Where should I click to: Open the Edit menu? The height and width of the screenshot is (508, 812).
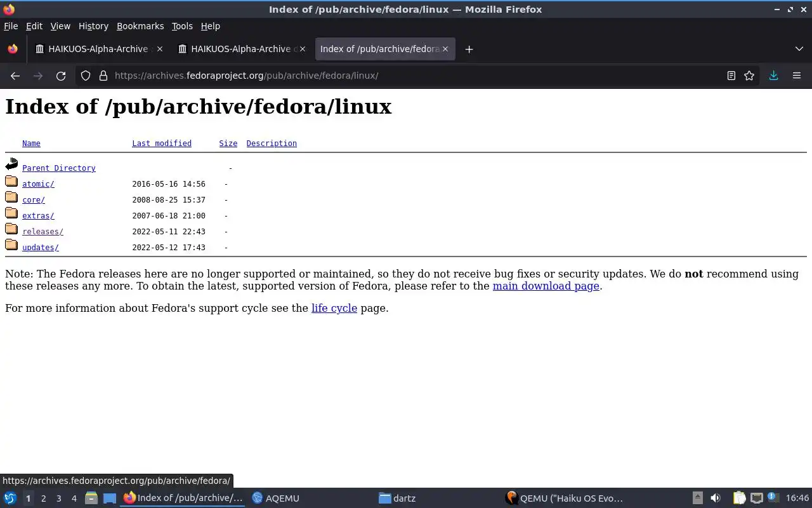[34, 26]
